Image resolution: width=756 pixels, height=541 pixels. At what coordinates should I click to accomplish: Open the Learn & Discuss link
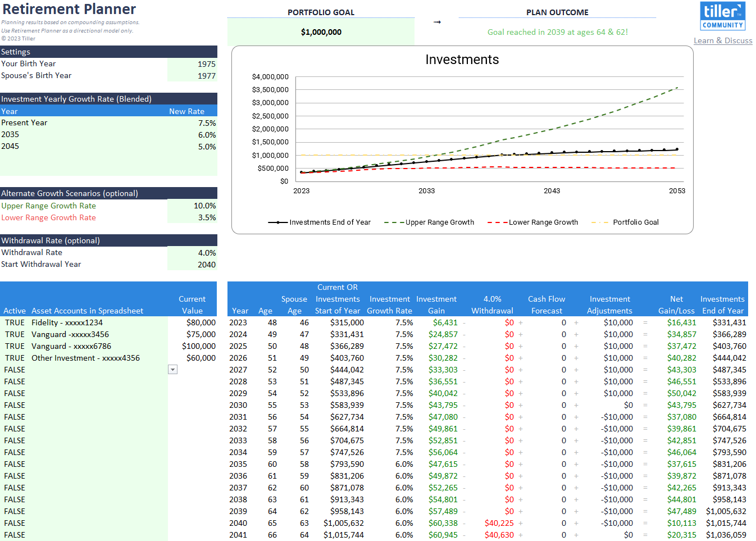[x=722, y=40]
